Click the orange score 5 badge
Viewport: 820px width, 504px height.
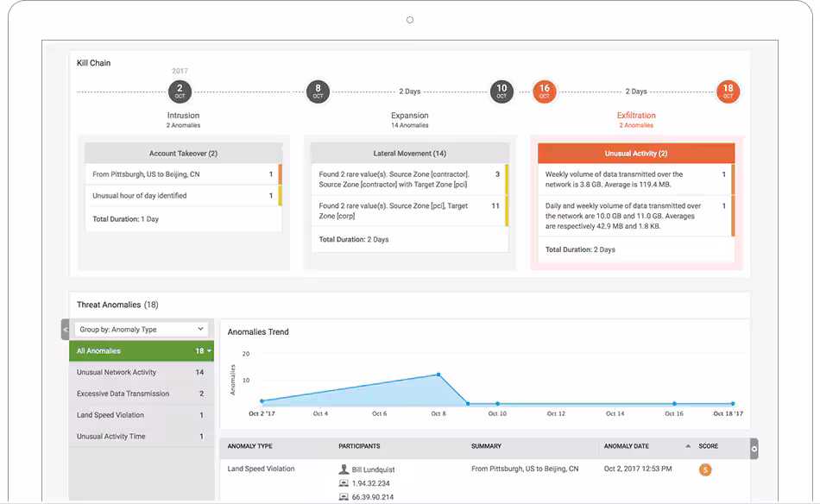pyautogui.click(x=705, y=469)
